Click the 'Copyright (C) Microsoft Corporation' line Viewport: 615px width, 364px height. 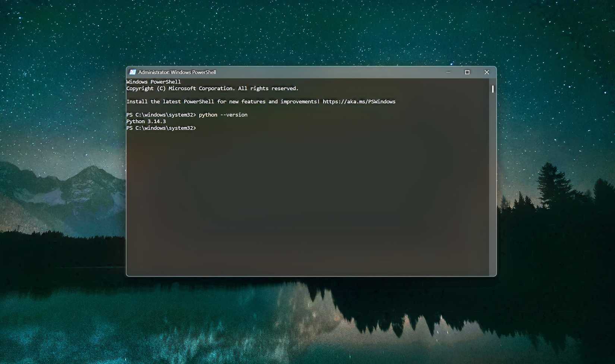(x=212, y=89)
